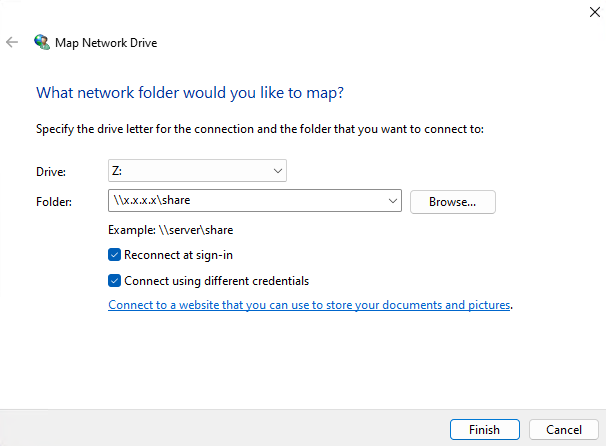Click into the Folder path text field
The width and height of the screenshot is (606, 446).
click(245, 201)
